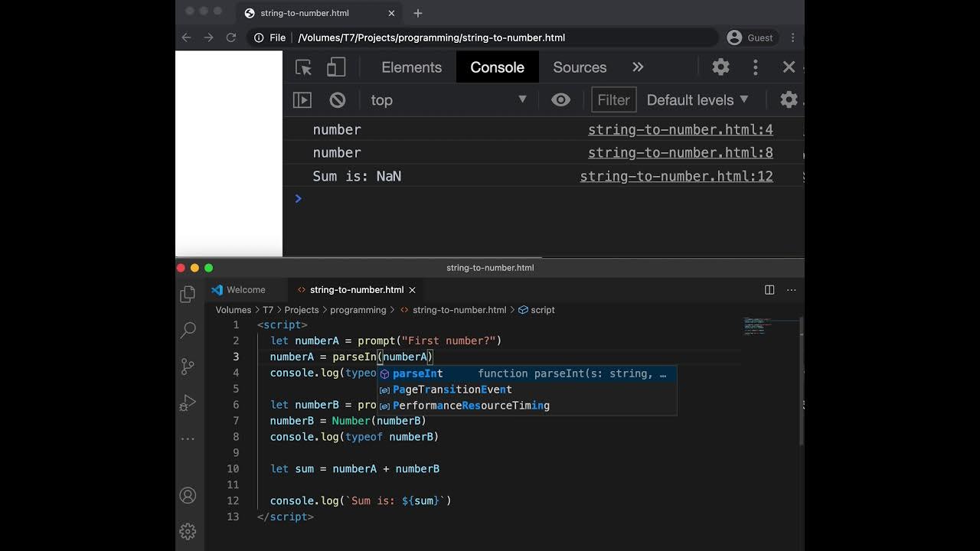Click the console Filter input field
The image size is (980, 551).
click(613, 100)
